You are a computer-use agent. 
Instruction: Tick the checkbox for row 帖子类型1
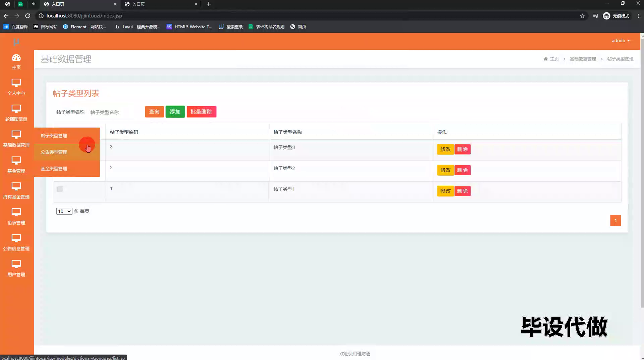pyautogui.click(x=60, y=189)
